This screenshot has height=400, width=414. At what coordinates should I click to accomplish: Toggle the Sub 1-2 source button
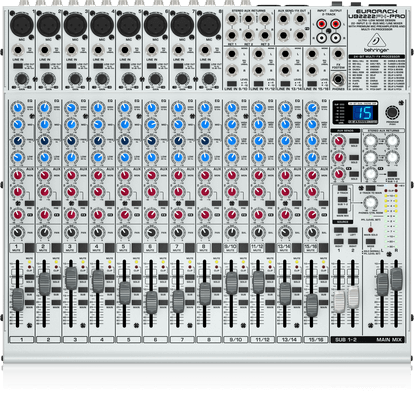(343, 200)
